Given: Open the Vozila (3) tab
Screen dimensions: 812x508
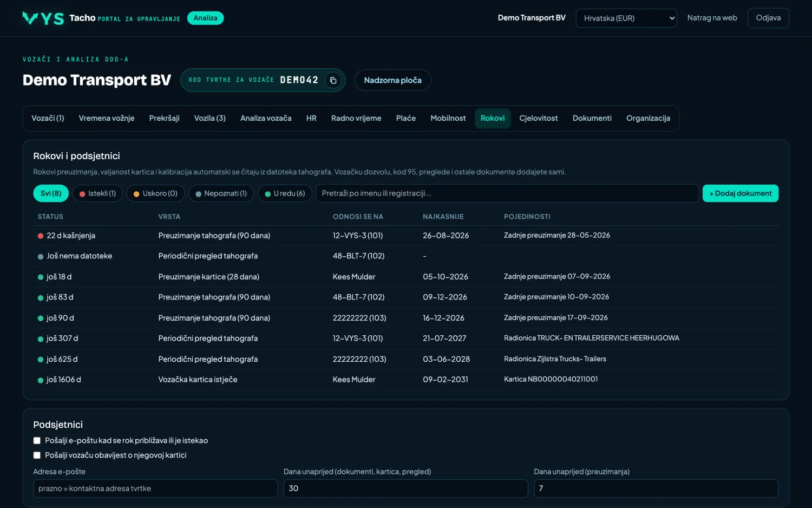Looking at the screenshot, I should 210,118.
